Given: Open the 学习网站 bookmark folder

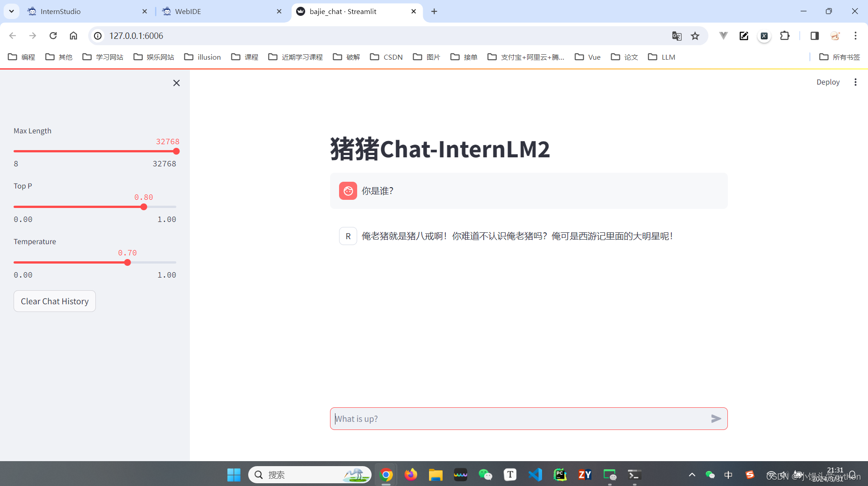Looking at the screenshot, I should 103,57.
